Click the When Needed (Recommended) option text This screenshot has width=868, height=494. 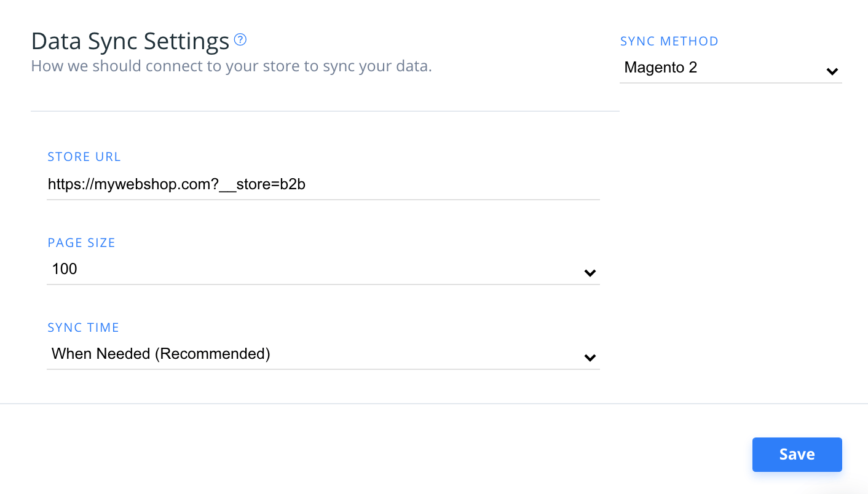[x=161, y=353]
